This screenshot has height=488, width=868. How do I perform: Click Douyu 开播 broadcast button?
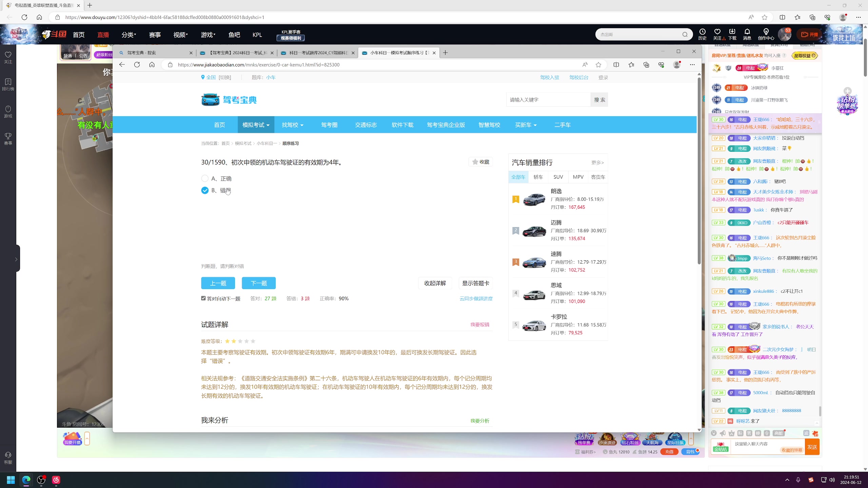(809, 35)
